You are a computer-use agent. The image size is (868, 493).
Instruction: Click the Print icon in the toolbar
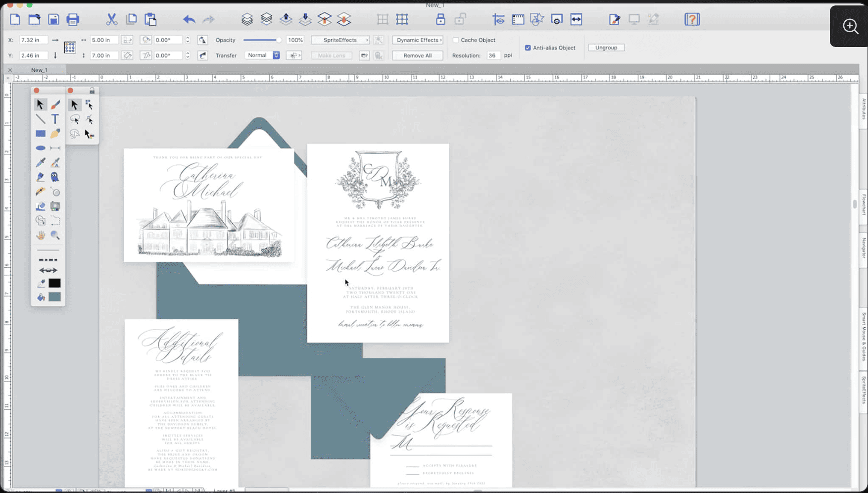click(73, 19)
